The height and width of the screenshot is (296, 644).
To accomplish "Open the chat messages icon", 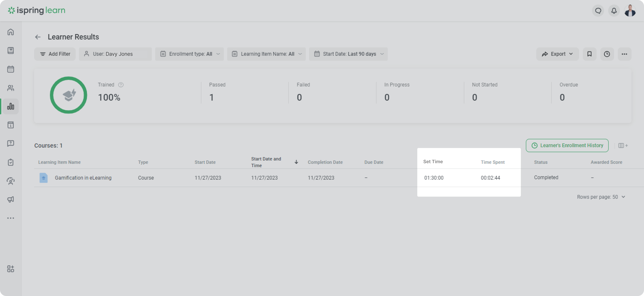I will click(x=598, y=11).
